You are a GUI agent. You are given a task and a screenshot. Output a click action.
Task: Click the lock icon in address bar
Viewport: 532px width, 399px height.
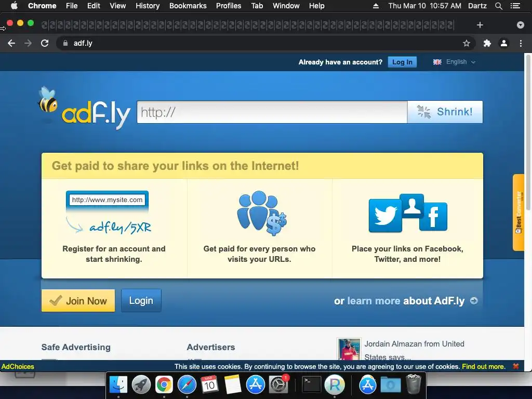(x=65, y=43)
